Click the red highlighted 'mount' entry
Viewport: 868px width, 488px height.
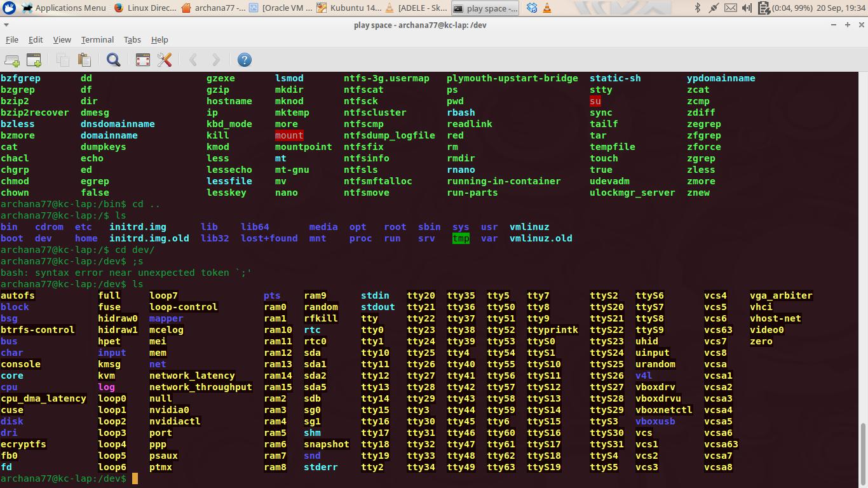point(289,135)
